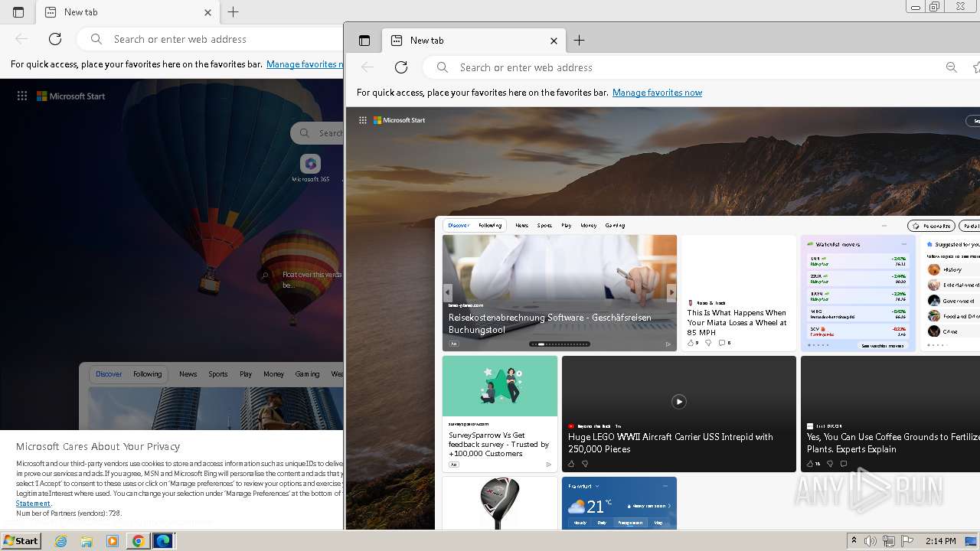Like the LEGO Aircraft Carrier video
The width and height of the screenshot is (980, 551).
[x=571, y=464]
